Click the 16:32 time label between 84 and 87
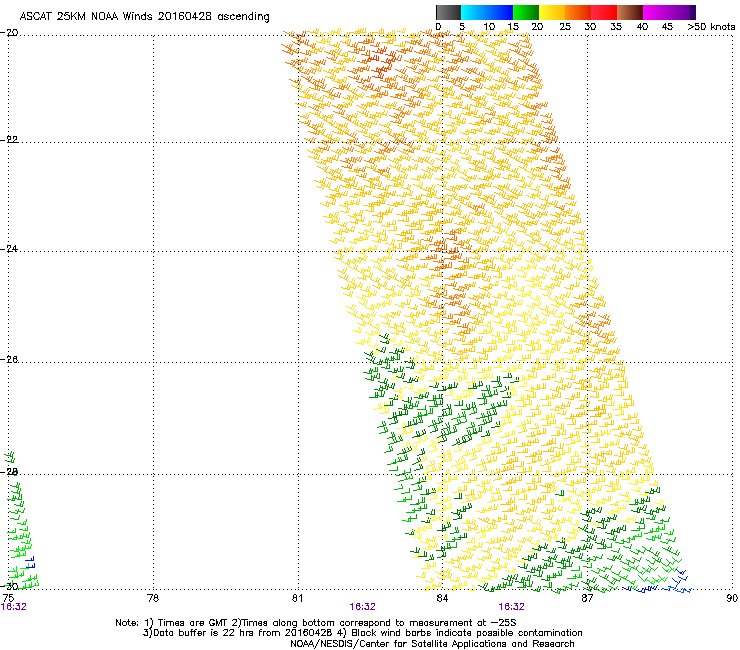Image resolution: width=740 pixels, height=650 pixels. (512, 607)
